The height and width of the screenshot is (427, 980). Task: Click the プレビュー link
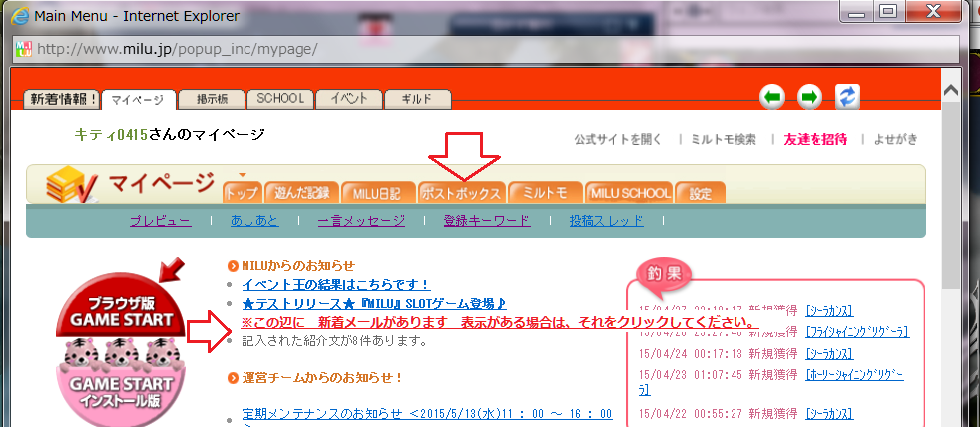160,221
